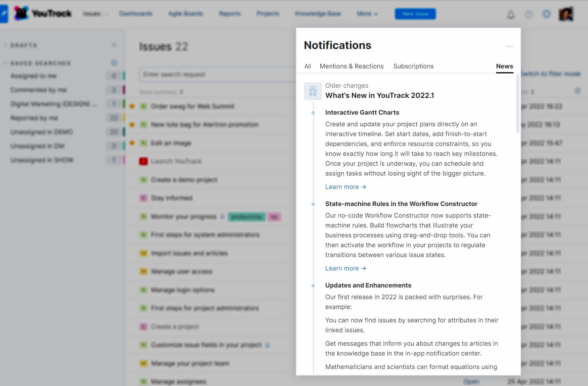Viewport: 588px width, 386px height.
Task: Open the Agile Boards menu item
Action: pyautogui.click(x=186, y=14)
